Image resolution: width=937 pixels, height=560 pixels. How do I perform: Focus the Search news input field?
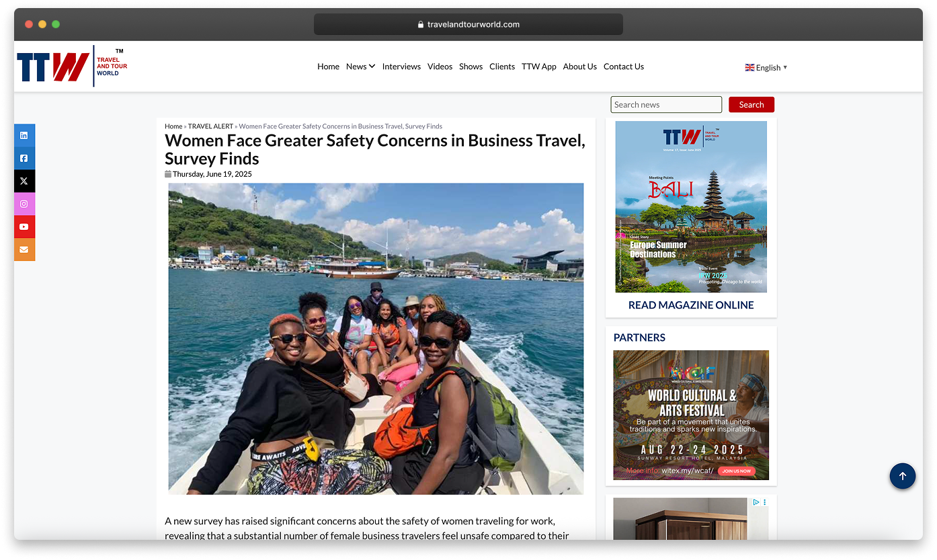[x=666, y=105]
